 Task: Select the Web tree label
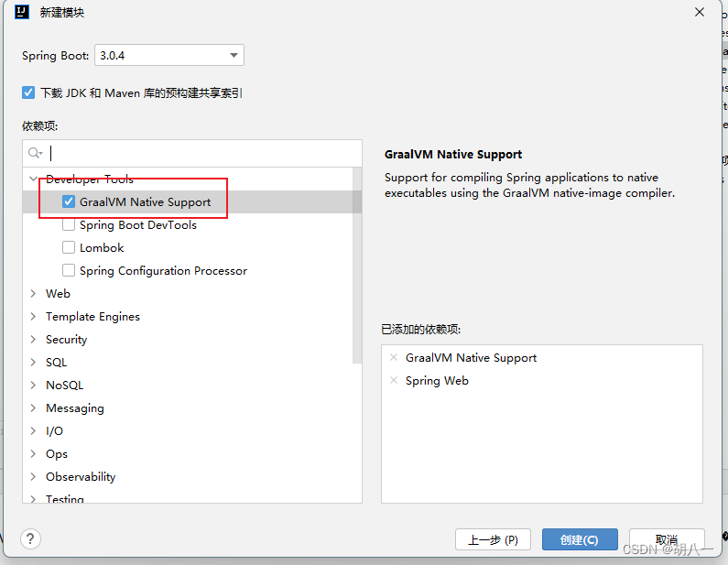pyautogui.click(x=58, y=293)
